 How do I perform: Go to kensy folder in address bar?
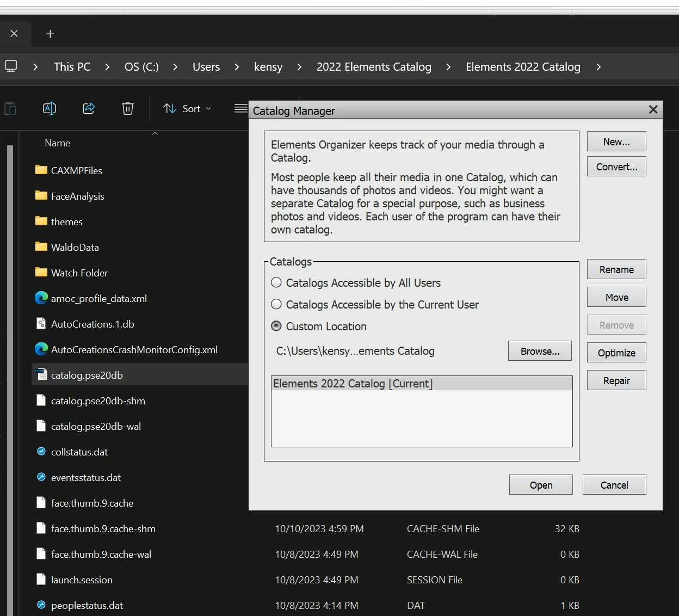(268, 67)
